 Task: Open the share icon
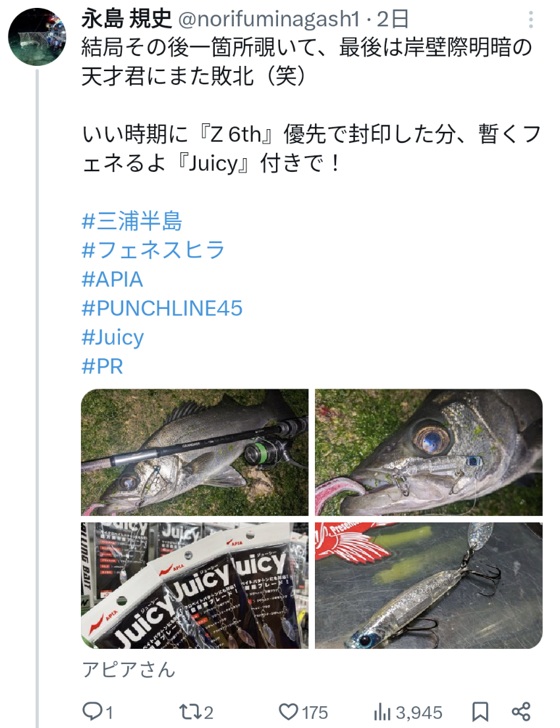(521, 712)
